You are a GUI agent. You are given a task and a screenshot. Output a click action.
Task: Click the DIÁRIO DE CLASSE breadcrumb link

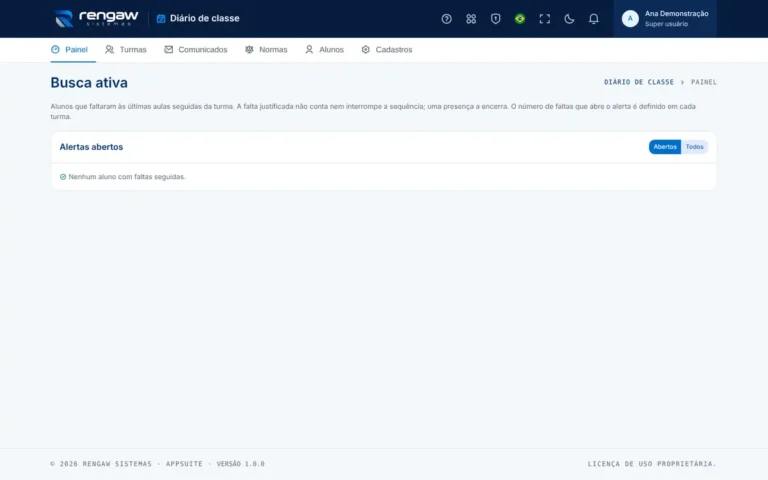tap(639, 82)
